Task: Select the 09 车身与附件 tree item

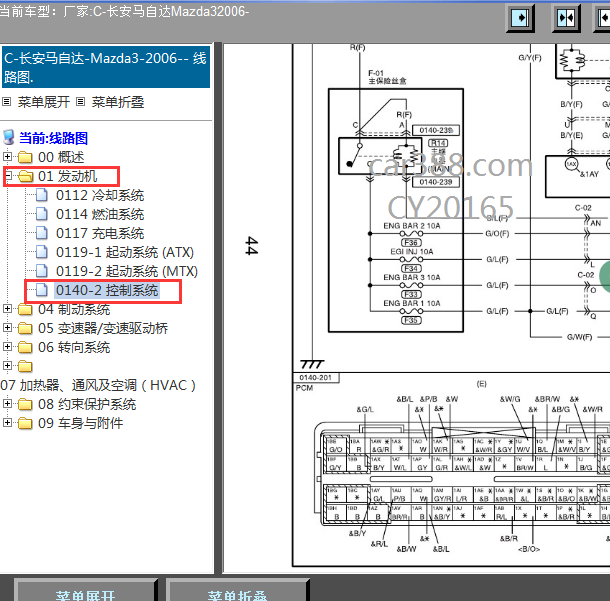Action: [81, 423]
